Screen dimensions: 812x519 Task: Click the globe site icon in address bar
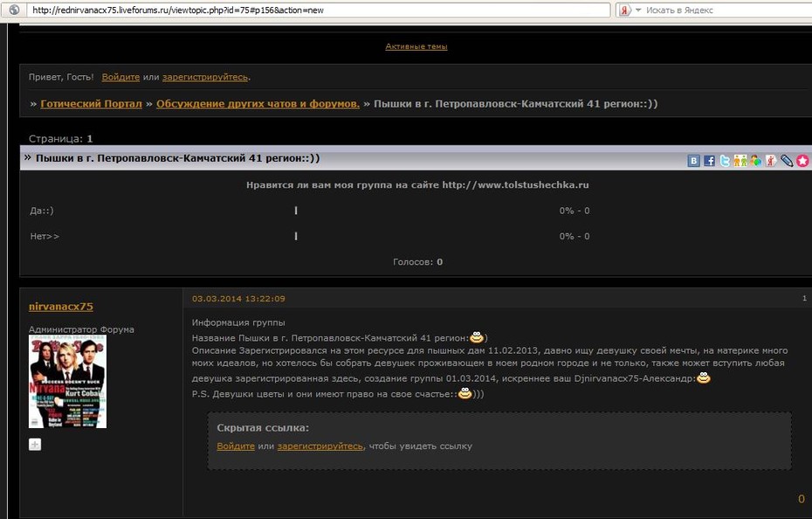point(15,10)
